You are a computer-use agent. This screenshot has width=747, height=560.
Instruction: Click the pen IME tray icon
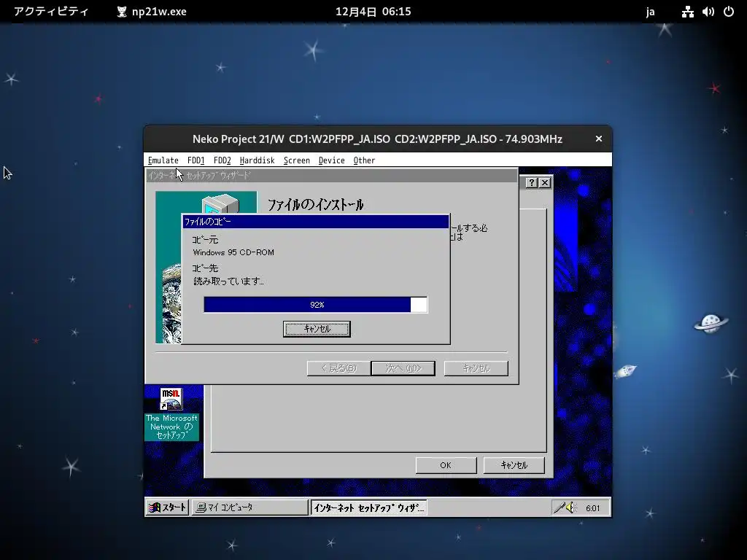pyautogui.click(x=559, y=508)
